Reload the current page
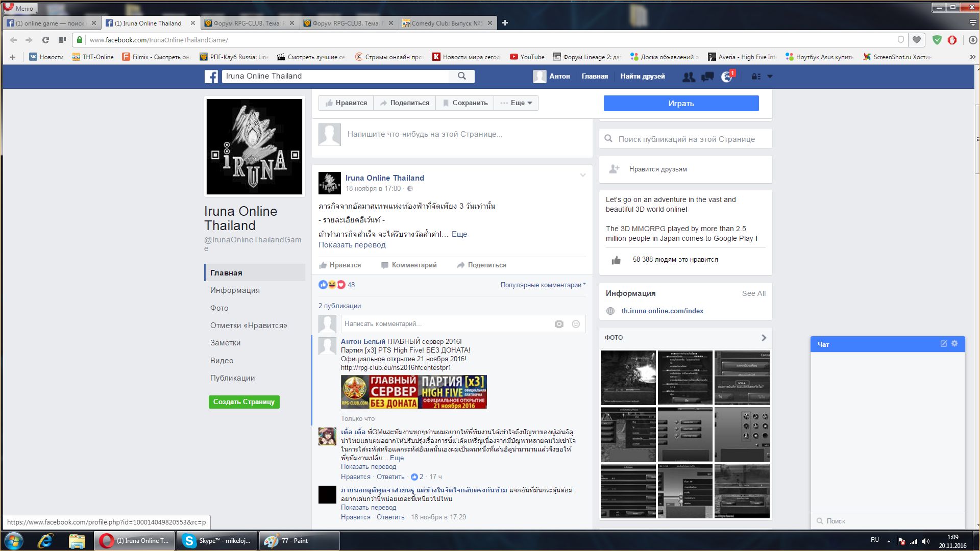Image resolution: width=980 pixels, height=551 pixels. click(x=45, y=40)
